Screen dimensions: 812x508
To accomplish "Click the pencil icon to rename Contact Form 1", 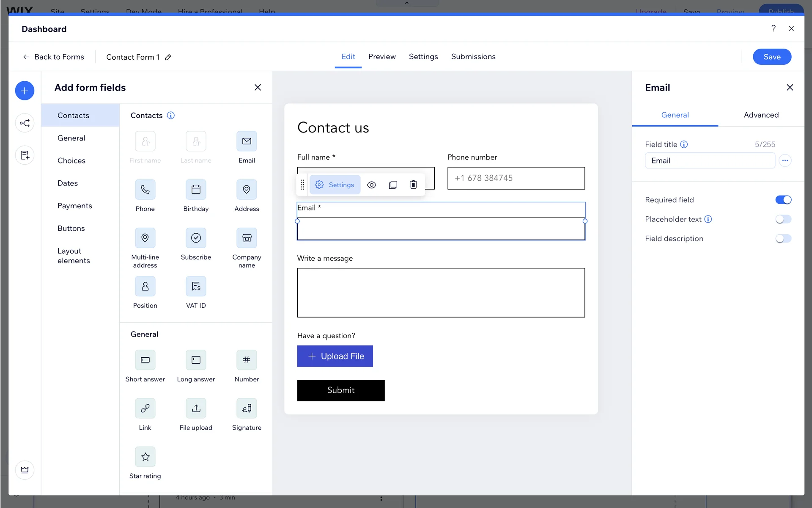I will (x=168, y=57).
